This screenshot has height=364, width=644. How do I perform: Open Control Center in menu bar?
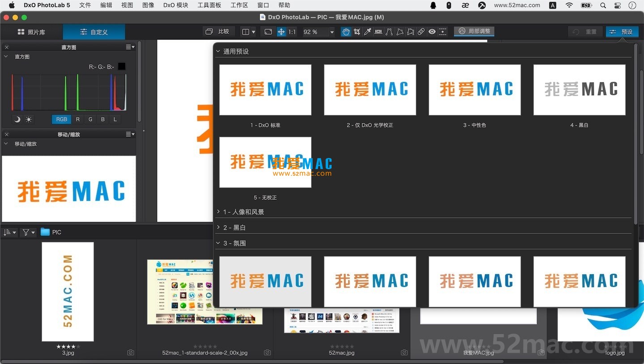point(618,5)
